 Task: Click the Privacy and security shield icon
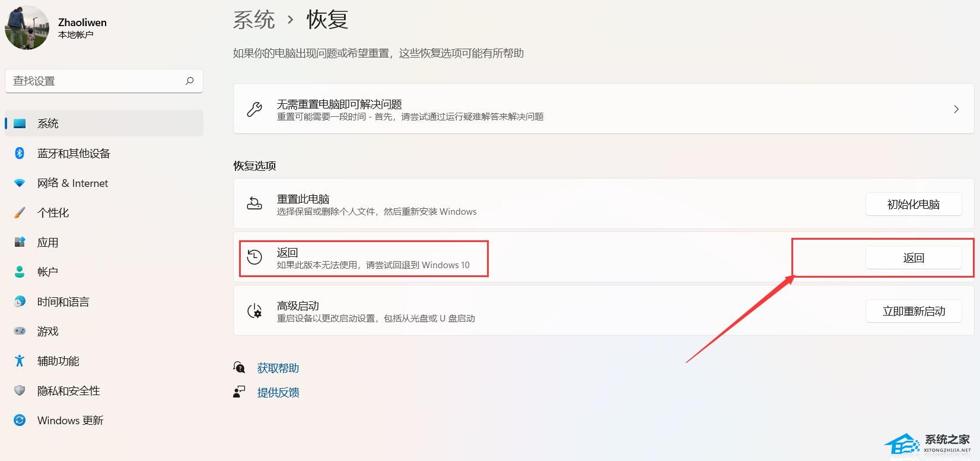pyautogui.click(x=20, y=390)
